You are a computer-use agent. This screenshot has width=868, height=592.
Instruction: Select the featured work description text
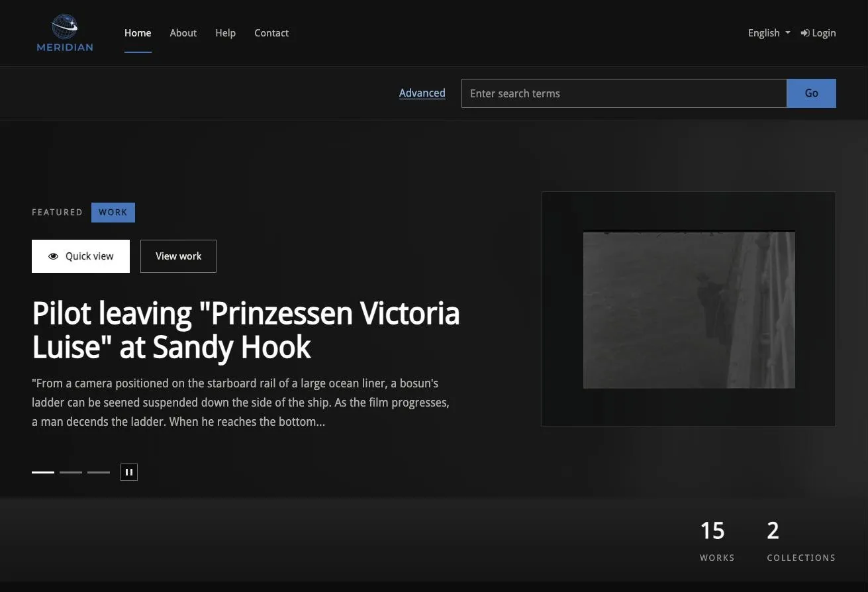tap(241, 403)
